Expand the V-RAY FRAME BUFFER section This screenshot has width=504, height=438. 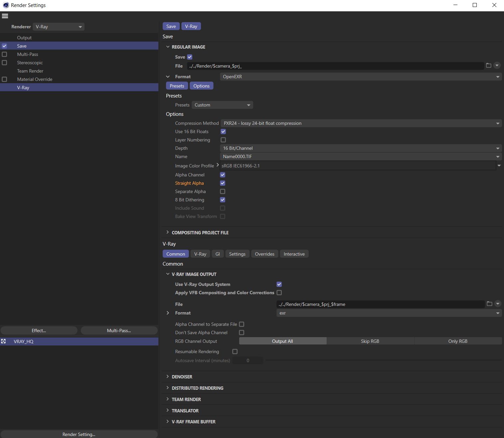point(168,421)
